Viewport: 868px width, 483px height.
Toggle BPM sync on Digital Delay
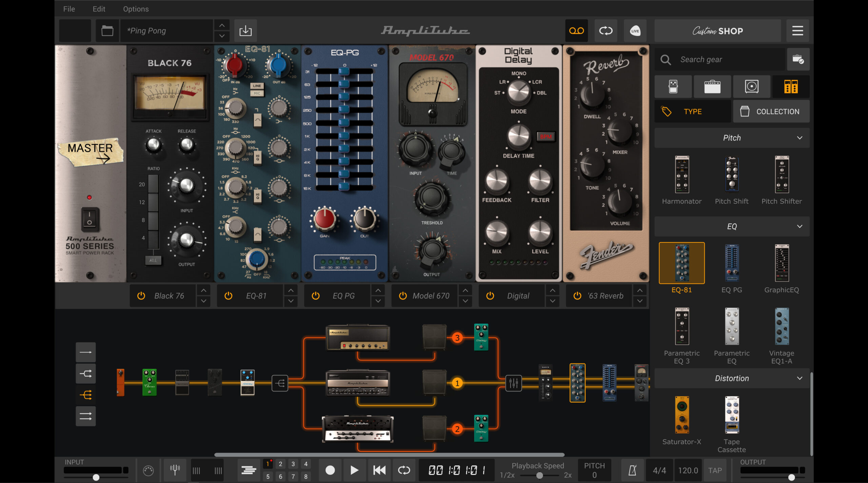[x=546, y=137]
